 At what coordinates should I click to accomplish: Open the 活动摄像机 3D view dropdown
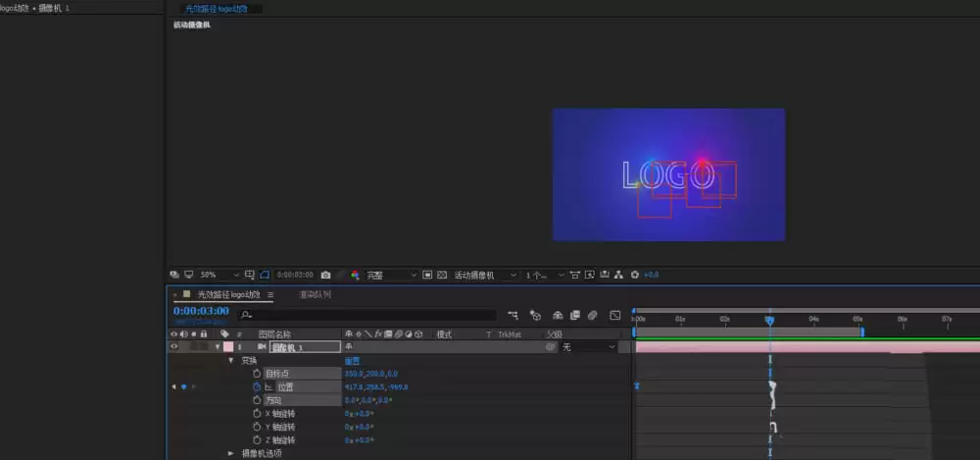click(x=486, y=275)
